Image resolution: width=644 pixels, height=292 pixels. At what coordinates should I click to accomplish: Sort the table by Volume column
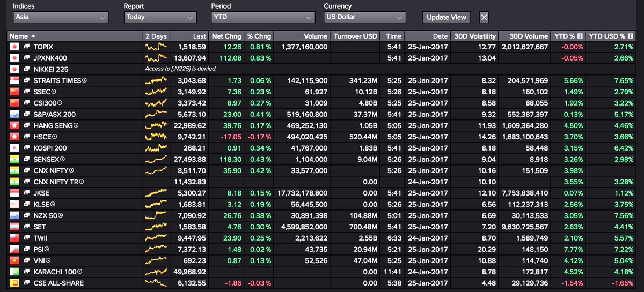coord(302,36)
